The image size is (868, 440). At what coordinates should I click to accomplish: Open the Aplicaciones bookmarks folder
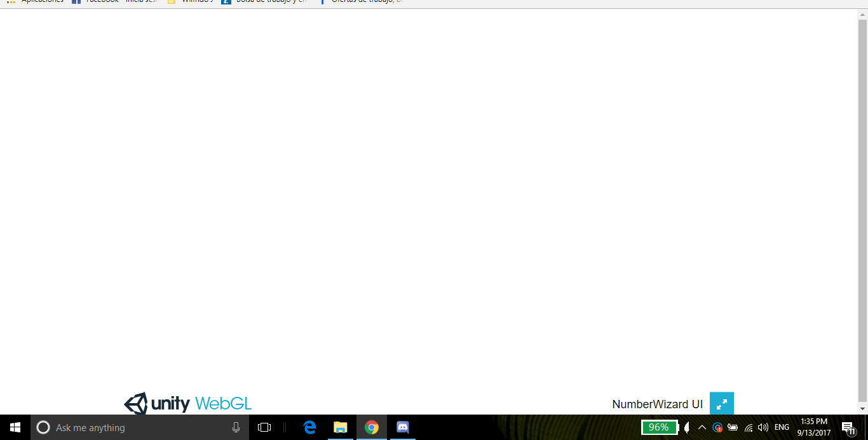[39, 2]
